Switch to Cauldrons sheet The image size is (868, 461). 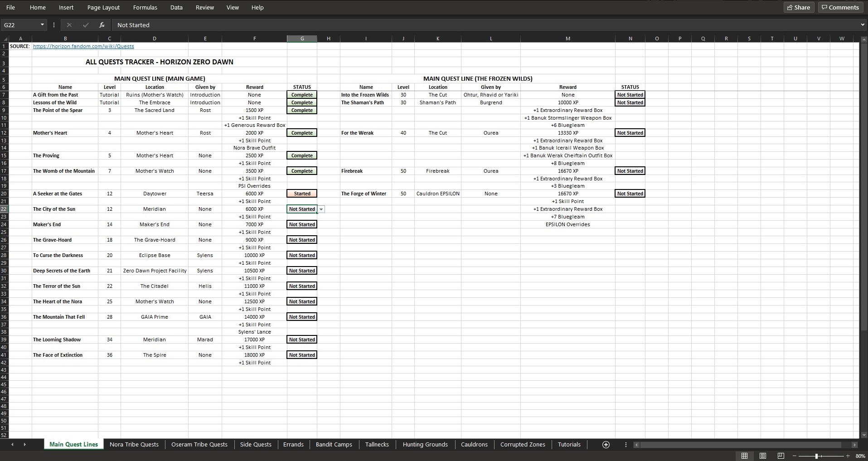[474, 445]
